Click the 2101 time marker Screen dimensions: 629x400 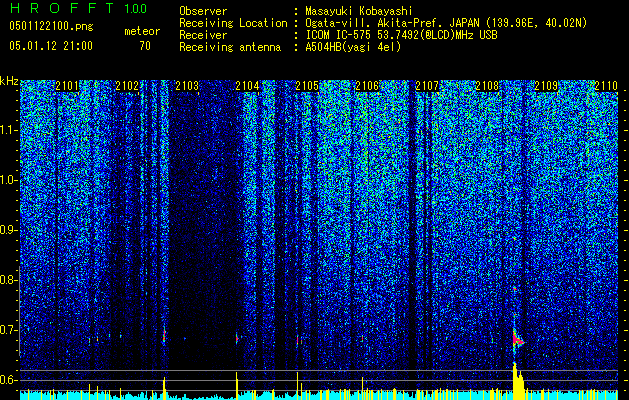[67, 86]
